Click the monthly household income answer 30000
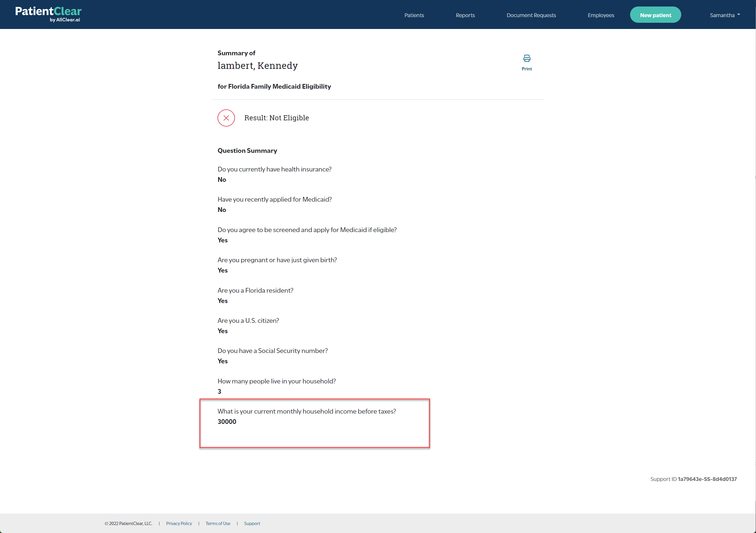Image resolution: width=756 pixels, height=533 pixels. coord(227,422)
